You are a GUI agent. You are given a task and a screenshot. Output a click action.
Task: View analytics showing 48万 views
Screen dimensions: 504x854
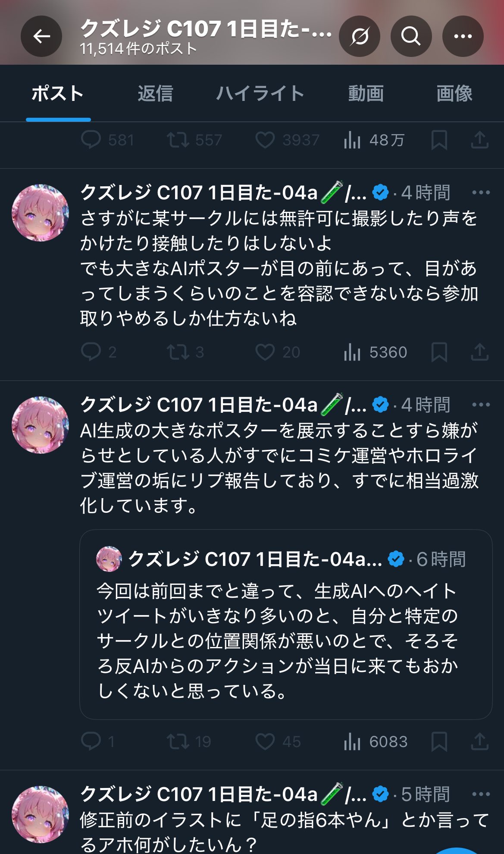click(x=374, y=140)
